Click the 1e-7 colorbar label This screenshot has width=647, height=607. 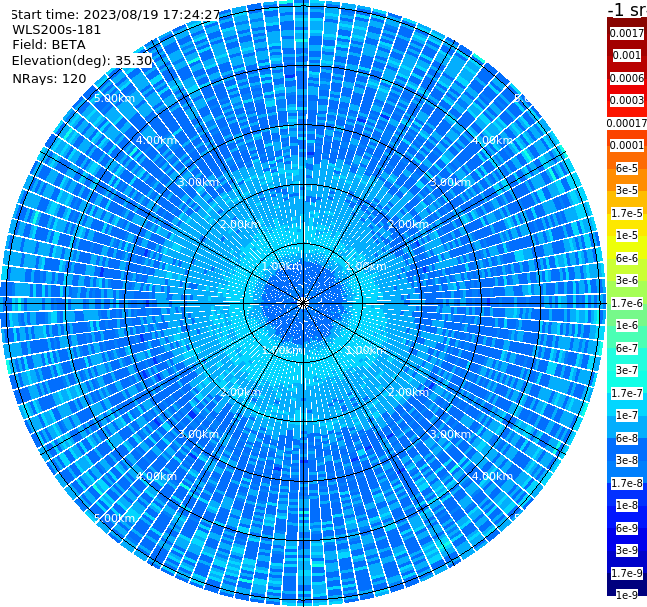627,415
